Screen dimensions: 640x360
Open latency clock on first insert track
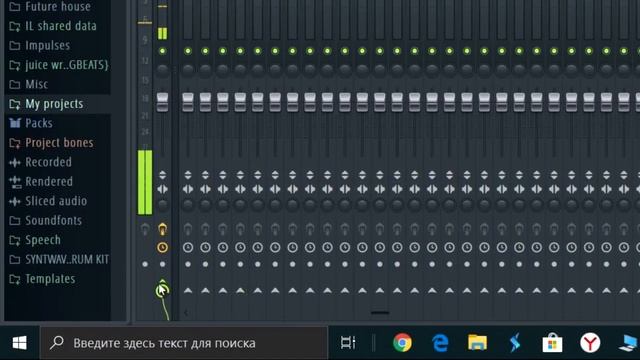coord(188,247)
